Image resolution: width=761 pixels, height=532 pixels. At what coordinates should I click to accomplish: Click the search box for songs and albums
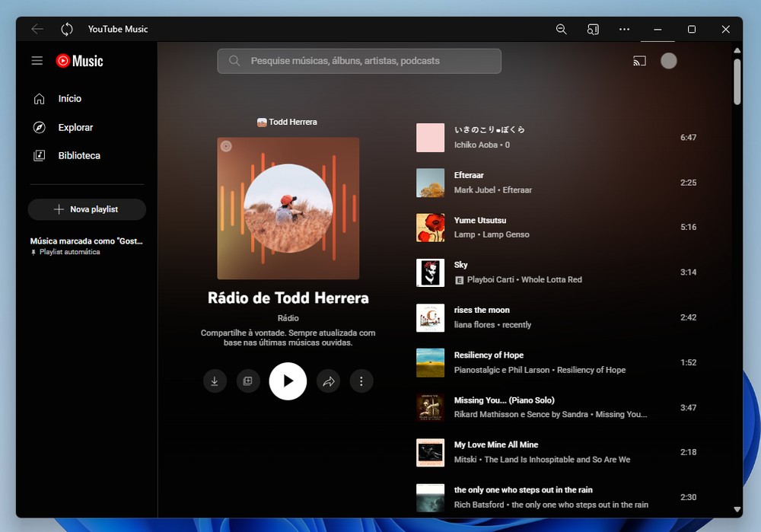tap(359, 61)
